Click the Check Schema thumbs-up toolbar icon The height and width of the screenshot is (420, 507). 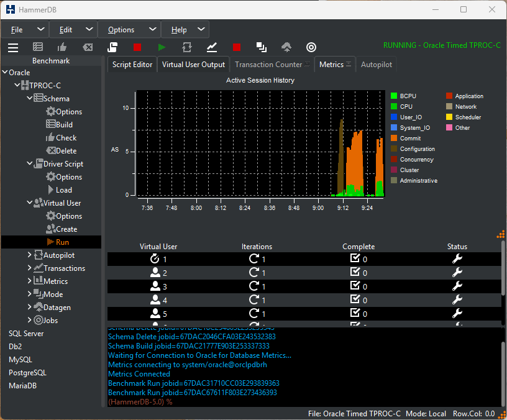click(x=62, y=47)
